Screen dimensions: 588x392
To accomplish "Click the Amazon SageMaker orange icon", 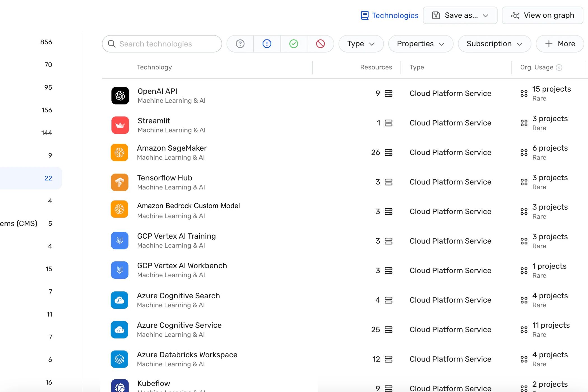I will (120, 152).
